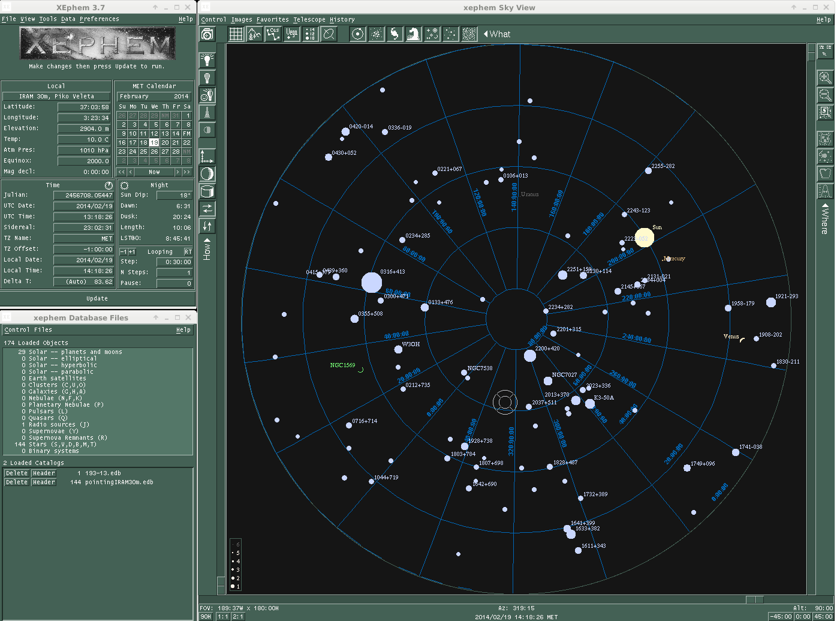The height and width of the screenshot is (621, 840).
Task: Toggle the coordinate grid icon in toolbar
Action: [x=236, y=34]
